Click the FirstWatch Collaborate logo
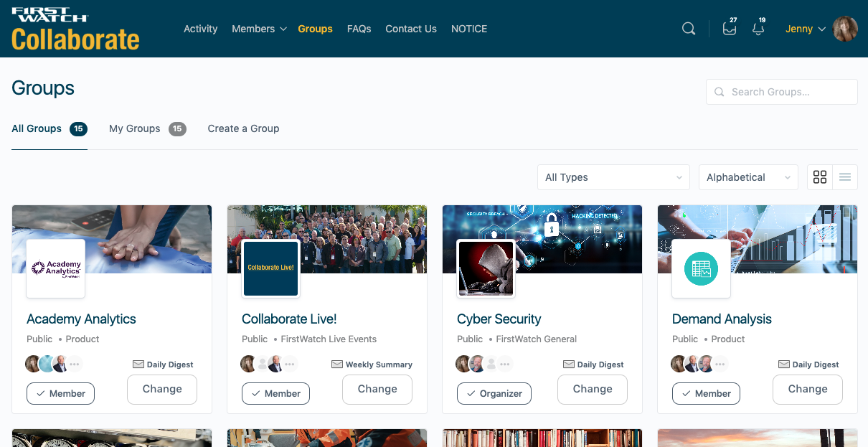 (75, 29)
